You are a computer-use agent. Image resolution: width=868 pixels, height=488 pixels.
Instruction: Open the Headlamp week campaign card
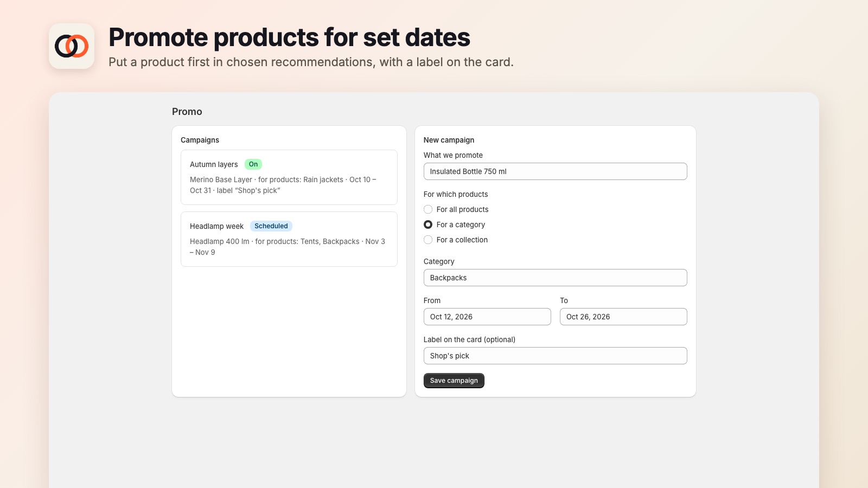(289, 239)
